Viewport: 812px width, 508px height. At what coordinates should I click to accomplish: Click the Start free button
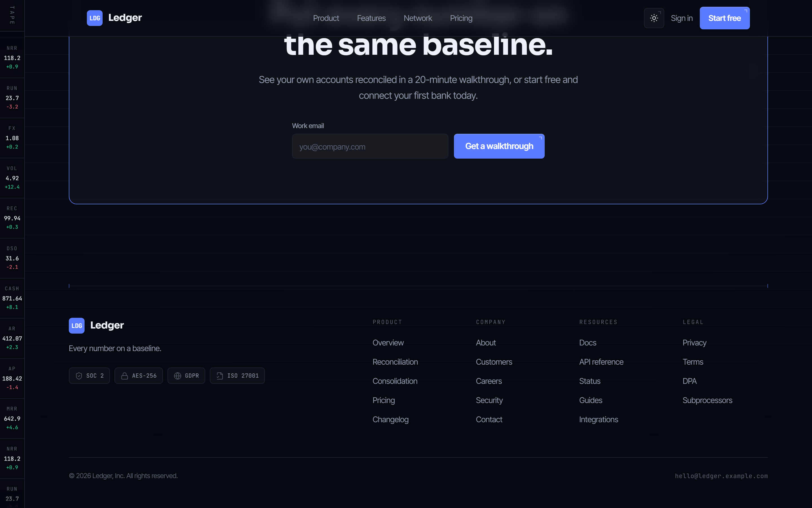coord(724,18)
